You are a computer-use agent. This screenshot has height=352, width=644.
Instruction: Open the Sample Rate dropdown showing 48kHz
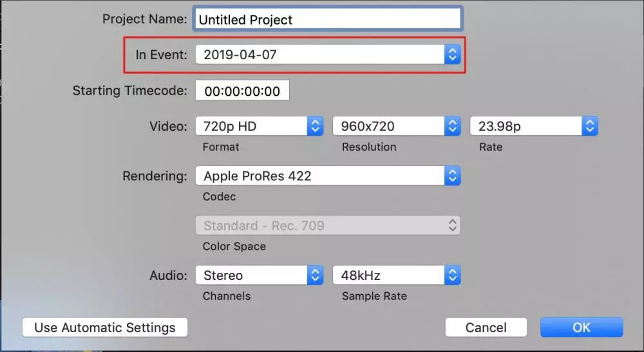tap(396, 275)
